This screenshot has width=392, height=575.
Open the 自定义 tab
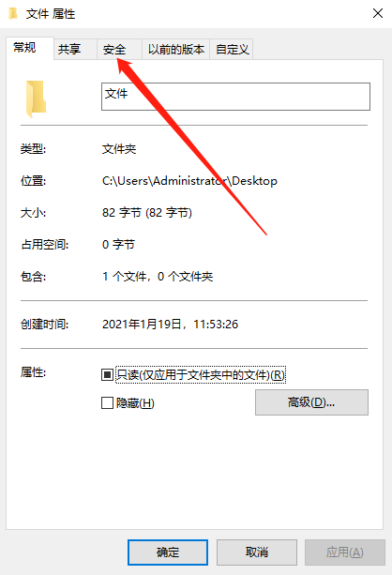(232, 50)
